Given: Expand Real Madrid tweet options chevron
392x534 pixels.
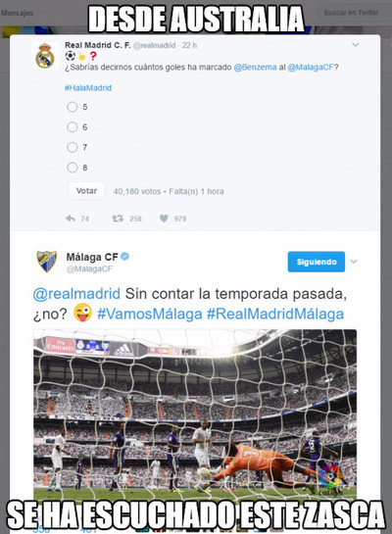Looking at the screenshot, I should click(x=355, y=45).
